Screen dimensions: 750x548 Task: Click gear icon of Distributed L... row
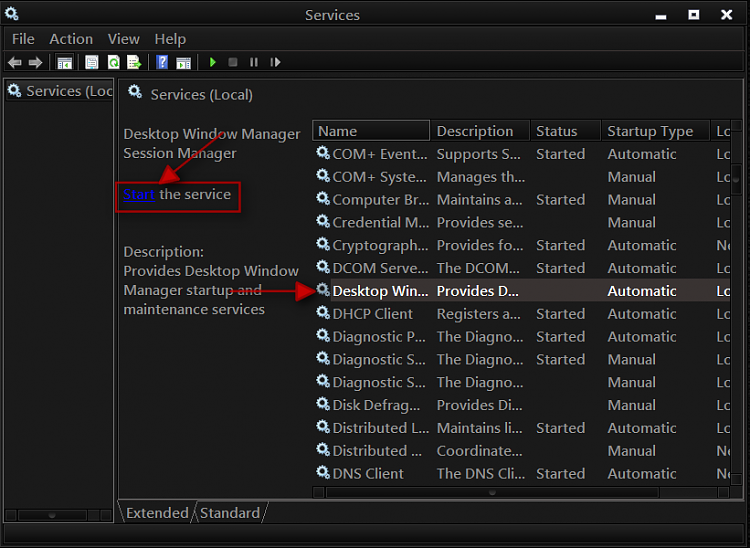coord(323,427)
